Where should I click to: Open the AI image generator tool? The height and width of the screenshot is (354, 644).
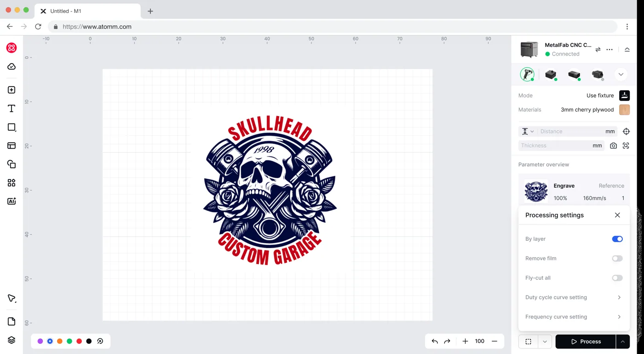[x=11, y=201]
